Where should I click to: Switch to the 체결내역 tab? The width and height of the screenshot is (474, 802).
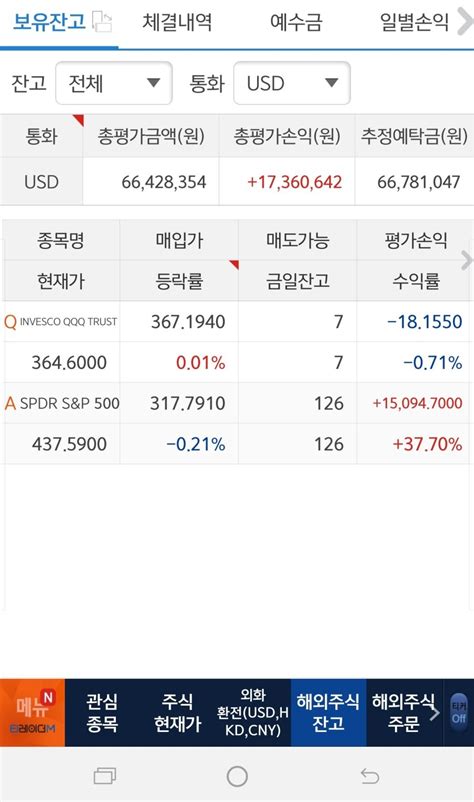[x=177, y=22]
